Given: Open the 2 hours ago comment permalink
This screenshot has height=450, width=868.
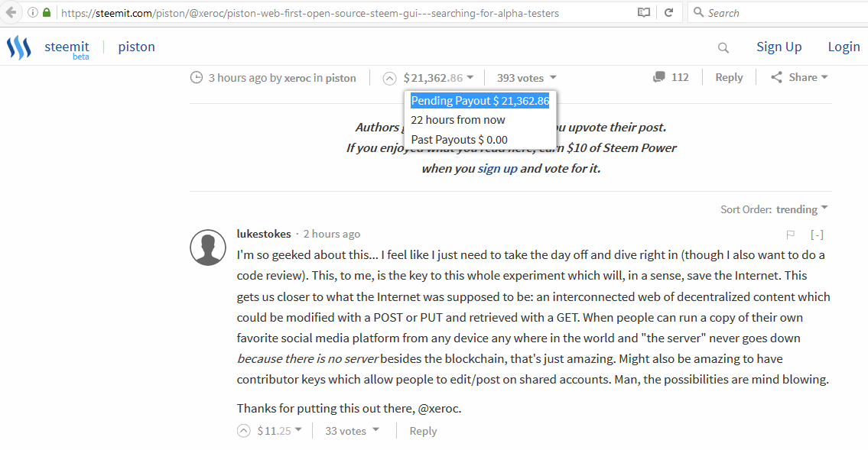Looking at the screenshot, I should [332, 234].
